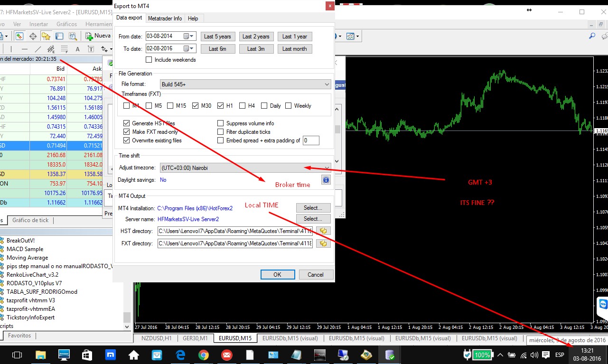The height and width of the screenshot is (364, 608).
Task: Enable the H4 timeframe checkbox
Action: [243, 106]
